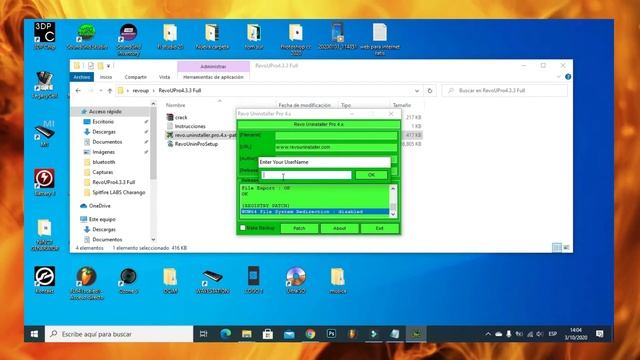Open the música folder on desktop
This screenshot has width=640, height=360.
coord(338,281)
